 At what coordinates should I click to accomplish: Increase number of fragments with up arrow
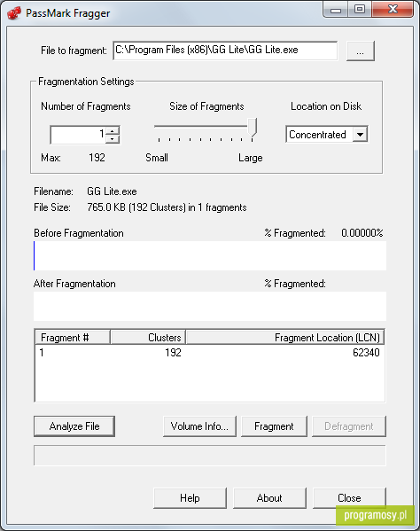tap(113, 130)
